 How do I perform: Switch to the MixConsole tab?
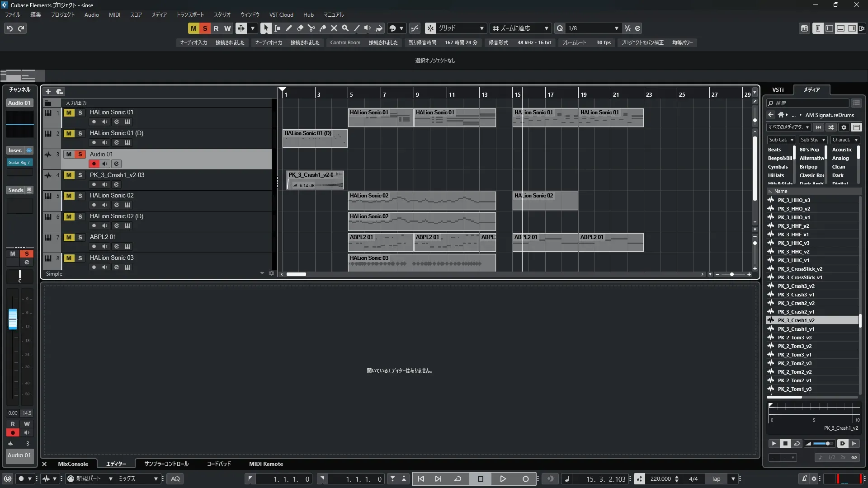[73, 464]
